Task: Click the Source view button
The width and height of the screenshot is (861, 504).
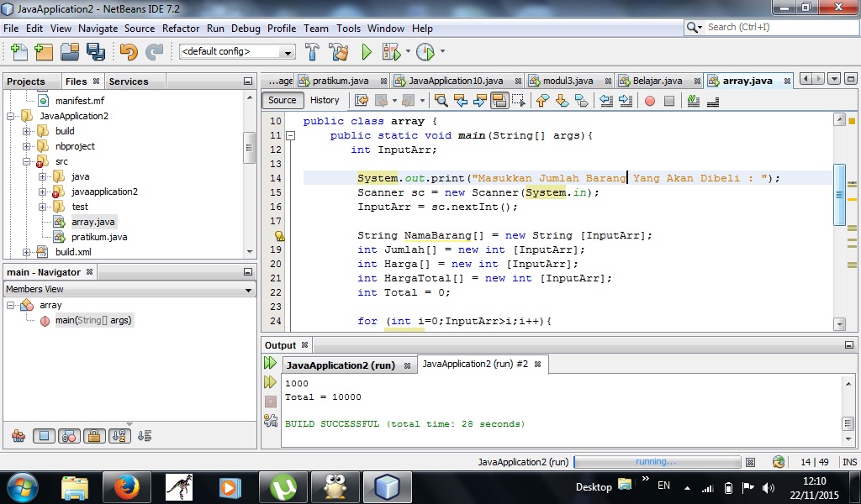Action: coord(283,100)
